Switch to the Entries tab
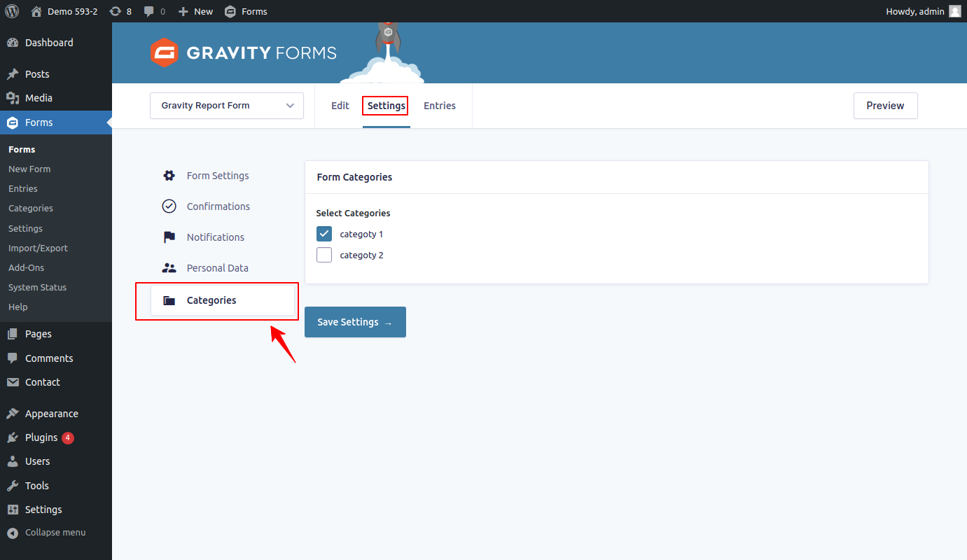Screen dimensions: 967x560 click(440, 106)
